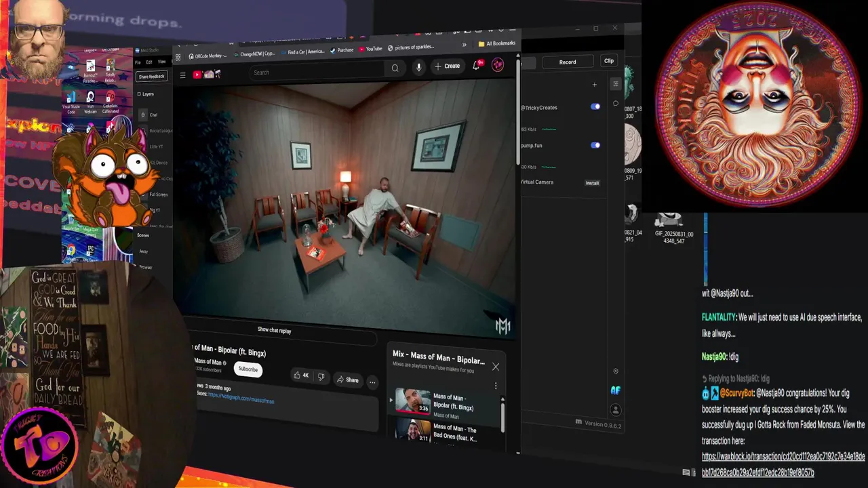Click the Clip button
Viewport: 868px width, 488px height.
(x=609, y=61)
